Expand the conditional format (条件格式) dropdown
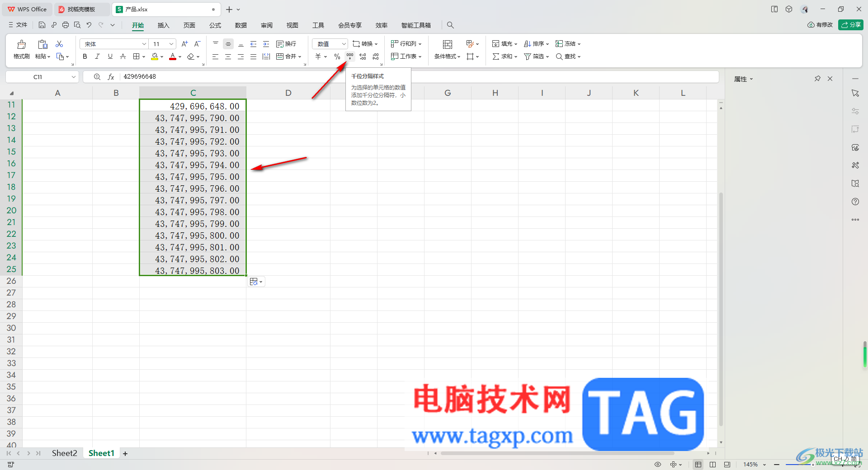868x470 pixels. pos(458,57)
